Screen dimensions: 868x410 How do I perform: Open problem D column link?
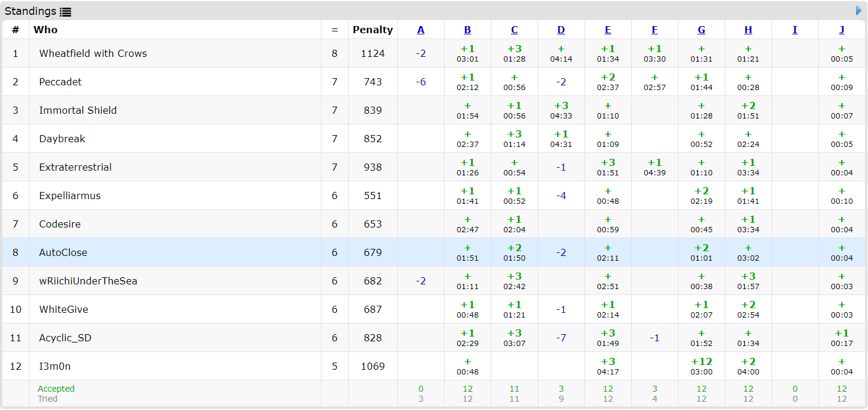(561, 30)
